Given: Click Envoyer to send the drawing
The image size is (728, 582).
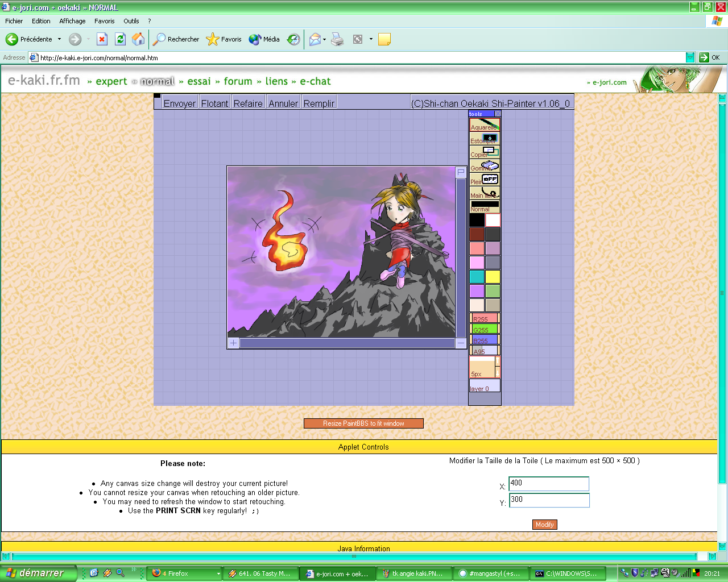Looking at the screenshot, I should coord(180,103).
